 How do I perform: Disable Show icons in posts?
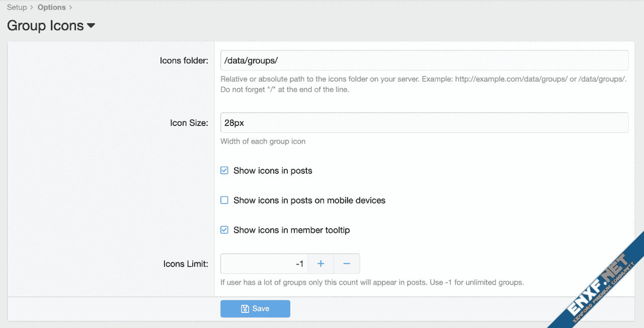pos(224,171)
